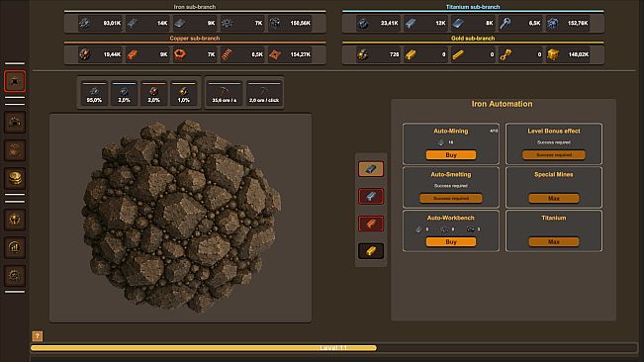644x362 pixels.
Task: Select the titanium ingot automation tab
Action: click(x=371, y=196)
